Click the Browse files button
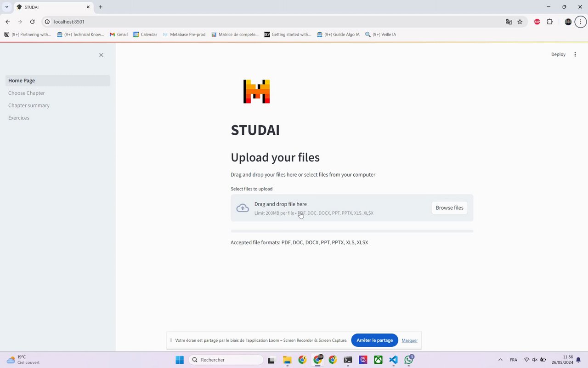 point(449,208)
